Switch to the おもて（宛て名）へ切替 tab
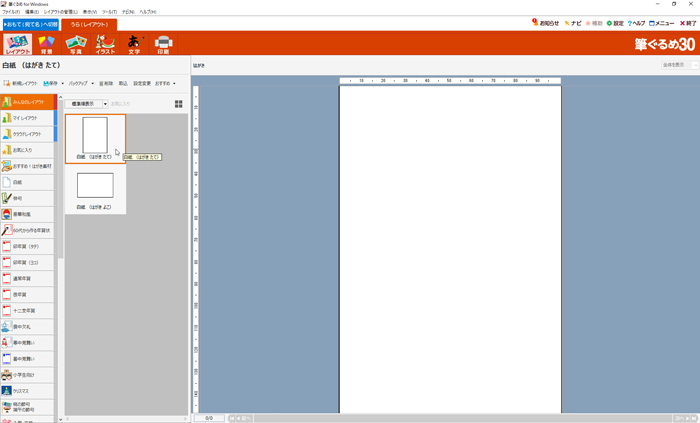 tap(30, 24)
